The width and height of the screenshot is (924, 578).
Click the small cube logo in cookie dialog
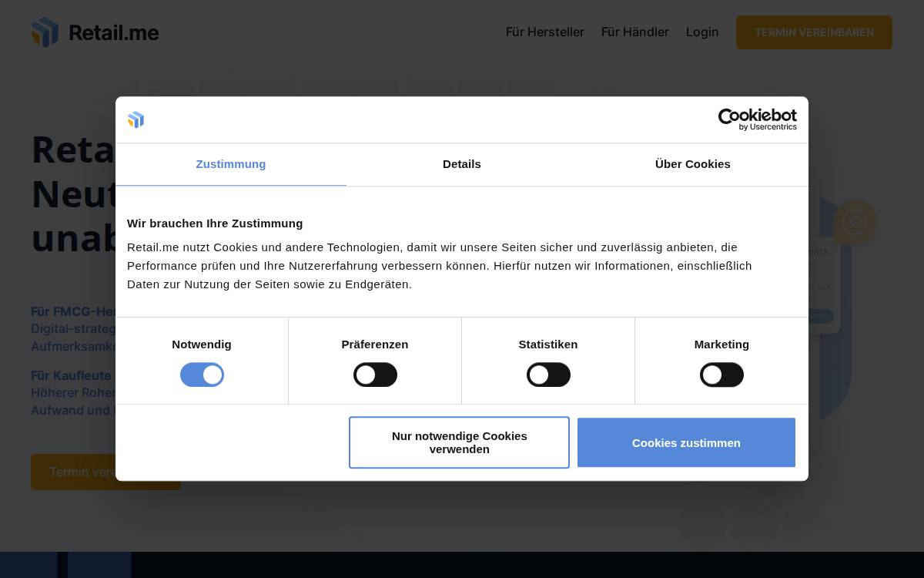point(136,119)
